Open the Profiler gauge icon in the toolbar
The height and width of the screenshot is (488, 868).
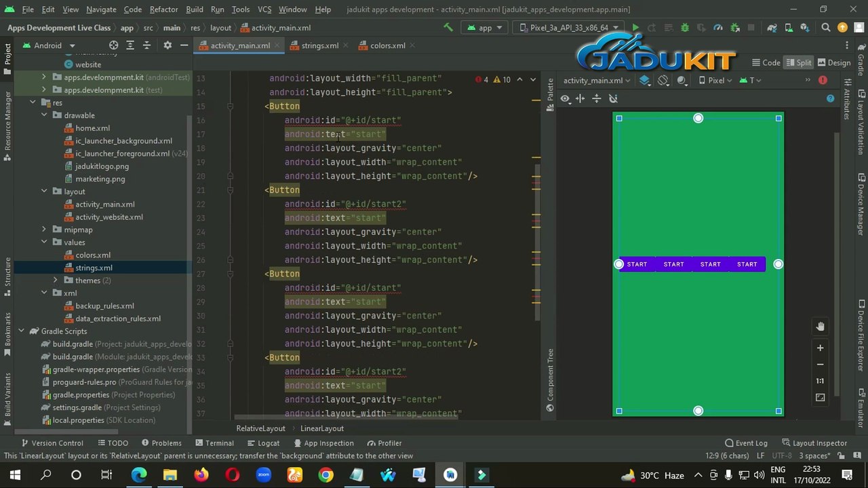point(718,28)
